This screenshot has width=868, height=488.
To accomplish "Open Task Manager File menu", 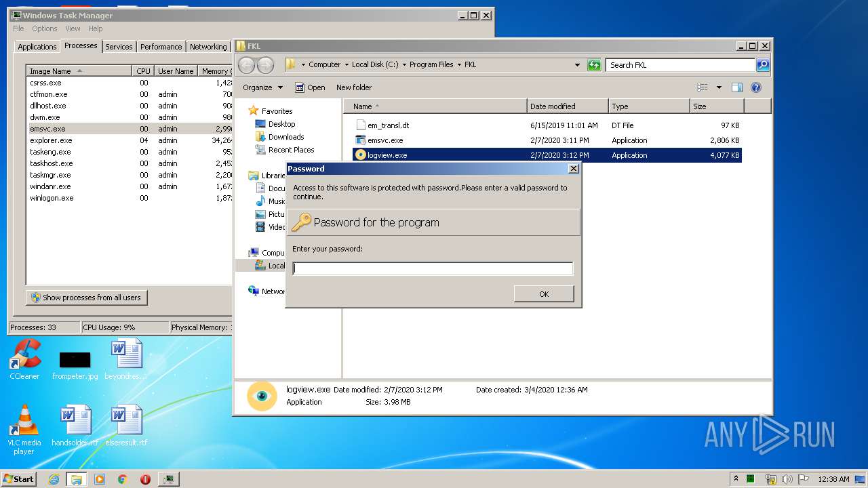I will [x=18, y=28].
